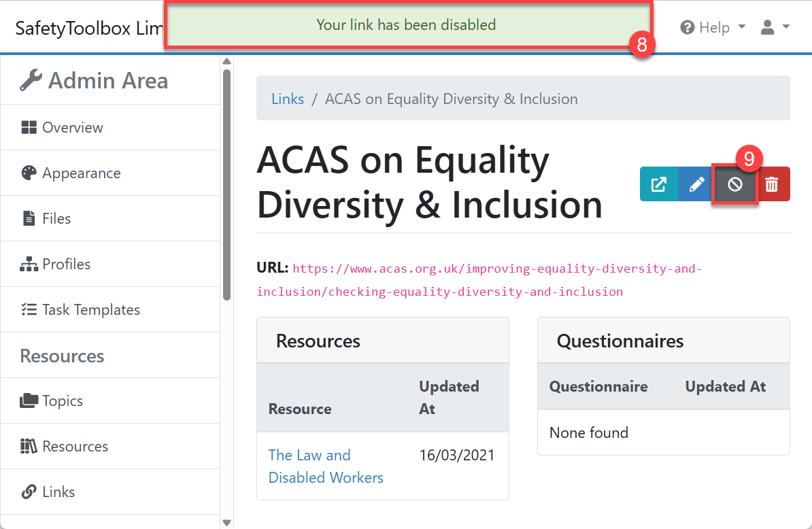Click the SafetyToolbox brand name
The image size is (812, 529).
pyautogui.click(x=89, y=28)
